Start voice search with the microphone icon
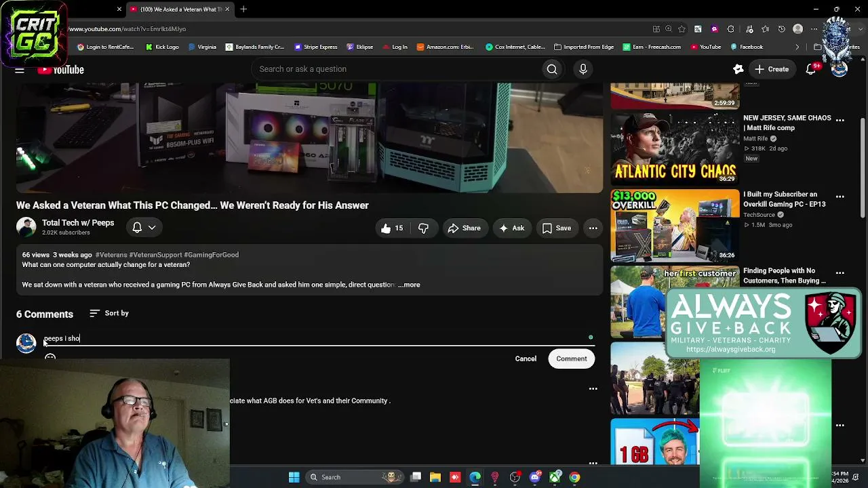Viewport: 868px width, 488px height. coord(583,69)
